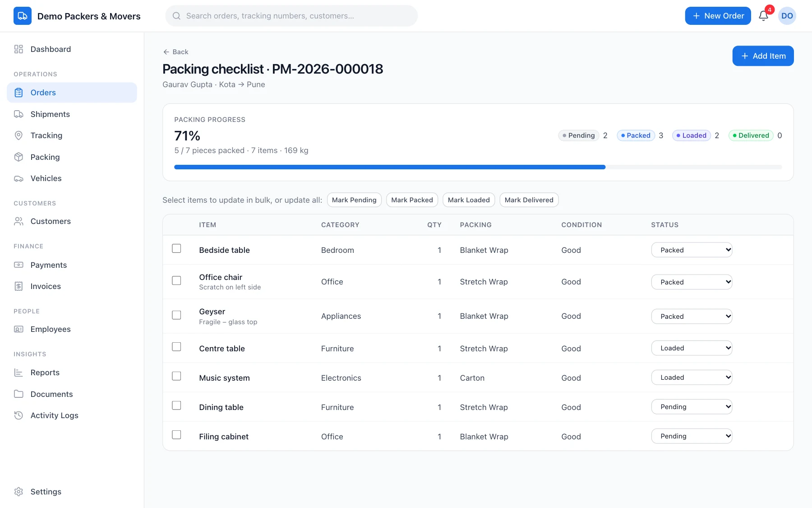Change the Geyser status dropdown
This screenshot has height=508, width=812.
point(692,316)
